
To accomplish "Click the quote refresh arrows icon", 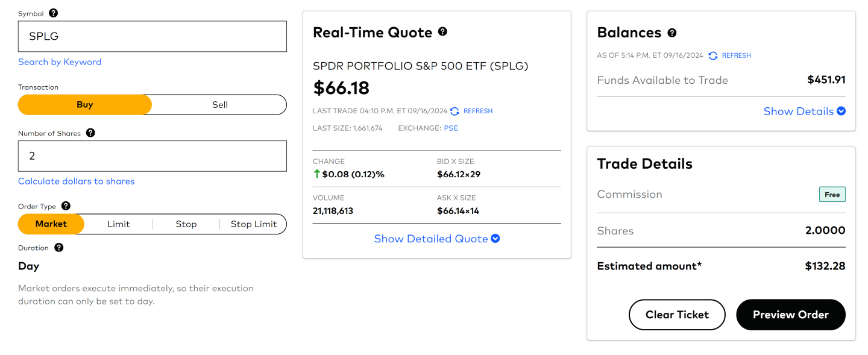I will pos(454,111).
